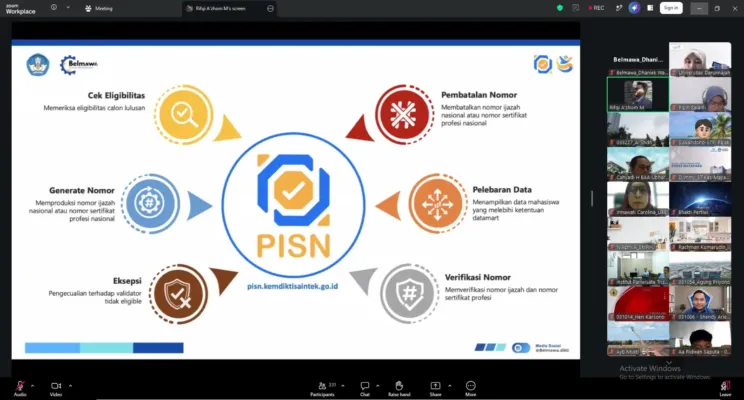This screenshot has height=400, width=744.
Task: Click the Eksepsi shield icon
Action: (178, 294)
